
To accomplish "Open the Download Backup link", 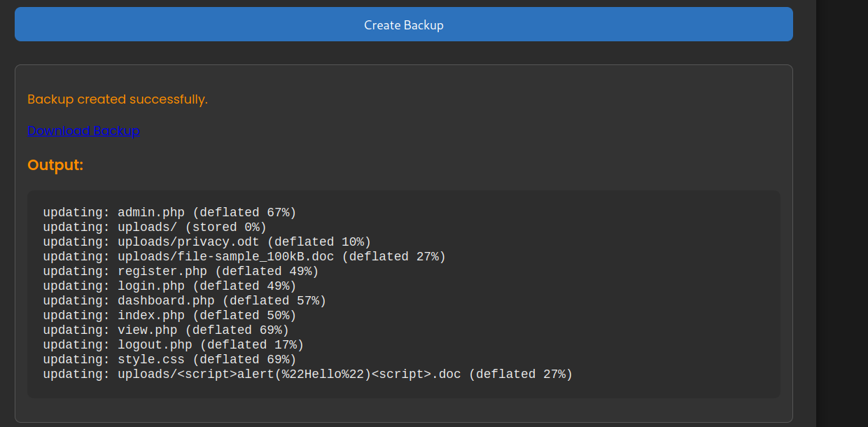I will point(83,131).
